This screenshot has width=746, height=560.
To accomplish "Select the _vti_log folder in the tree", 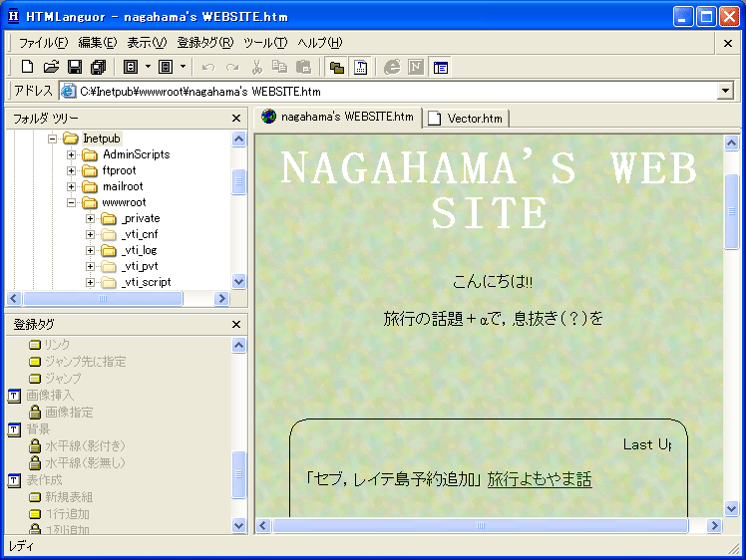I will click(x=139, y=250).
